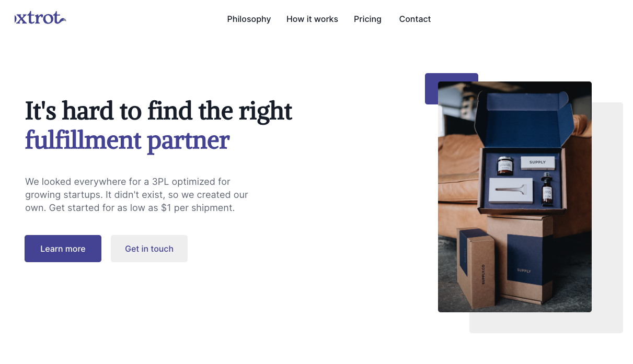633x364 pixels.
Task: Click the Foxtrot logo in the header
Action: 37,18
